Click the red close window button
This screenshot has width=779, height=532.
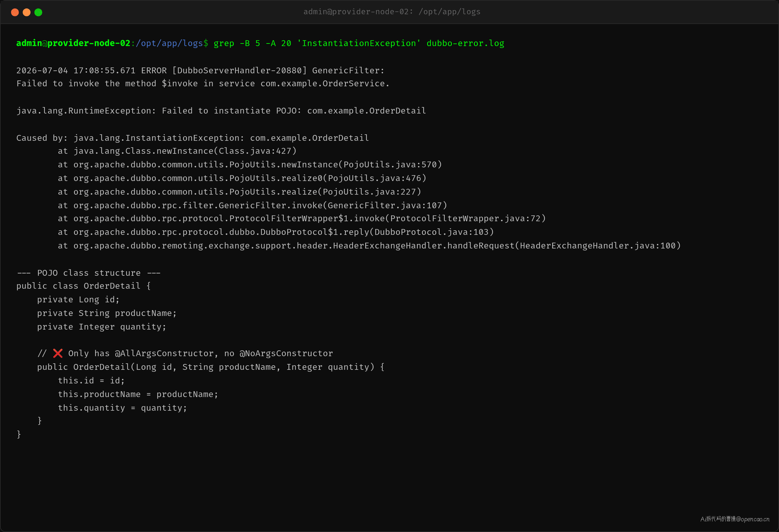[15, 12]
